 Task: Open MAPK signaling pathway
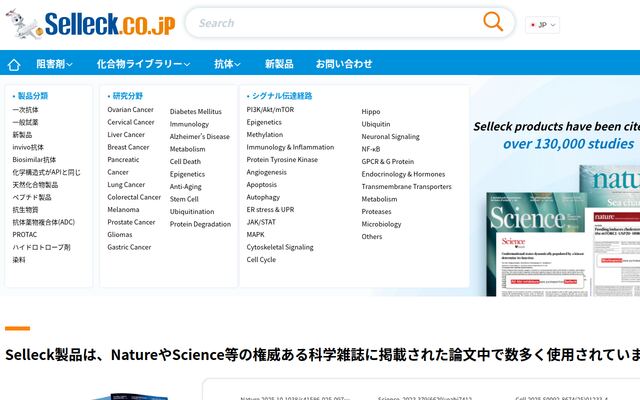pyautogui.click(x=256, y=235)
